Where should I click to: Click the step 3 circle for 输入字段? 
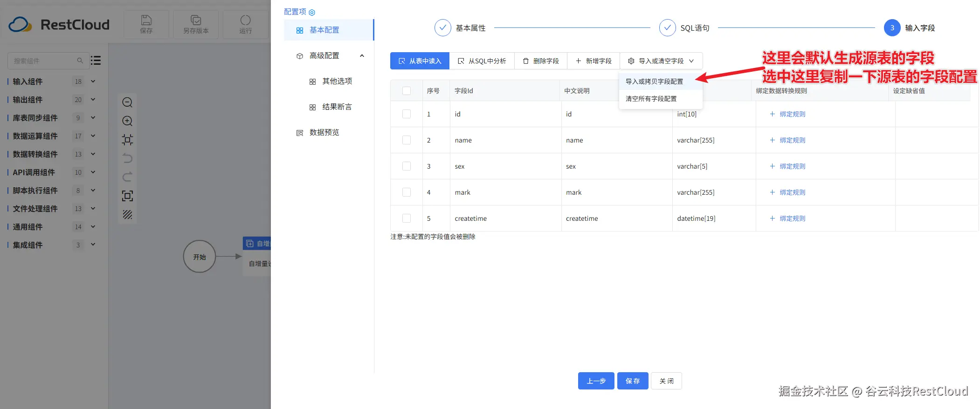892,27
